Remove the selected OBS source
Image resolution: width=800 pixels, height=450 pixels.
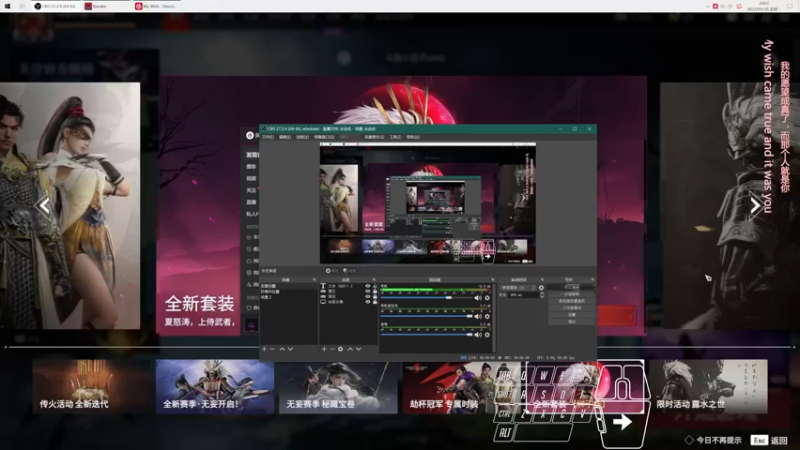click(332, 349)
